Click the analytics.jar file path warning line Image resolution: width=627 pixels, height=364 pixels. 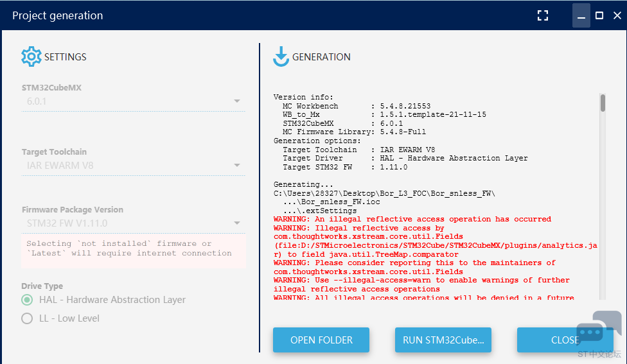click(436, 245)
